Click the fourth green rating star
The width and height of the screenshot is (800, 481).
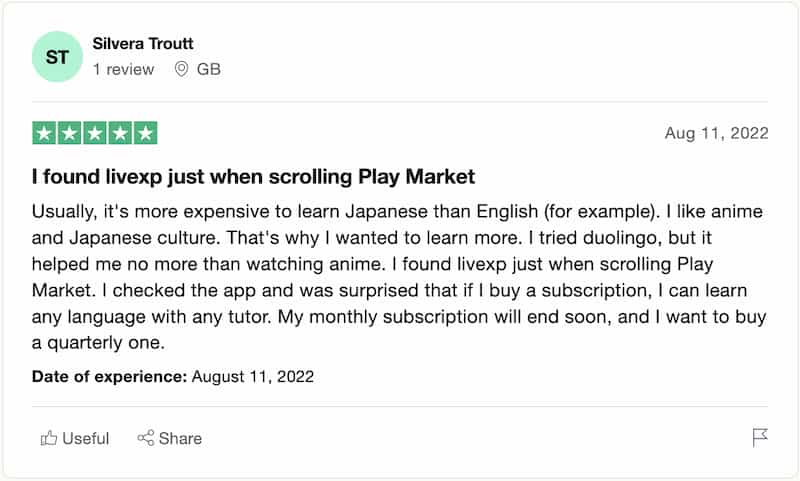click(x=120, y=134)
